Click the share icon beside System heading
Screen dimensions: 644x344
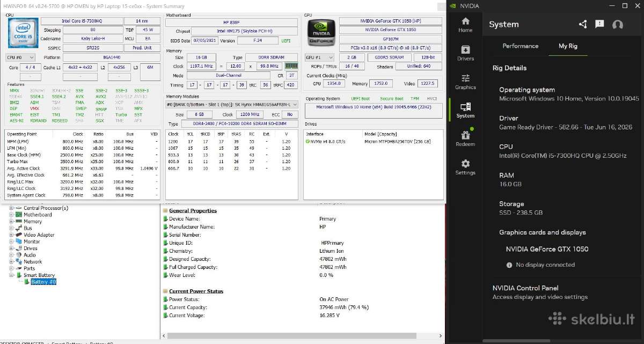583,24
